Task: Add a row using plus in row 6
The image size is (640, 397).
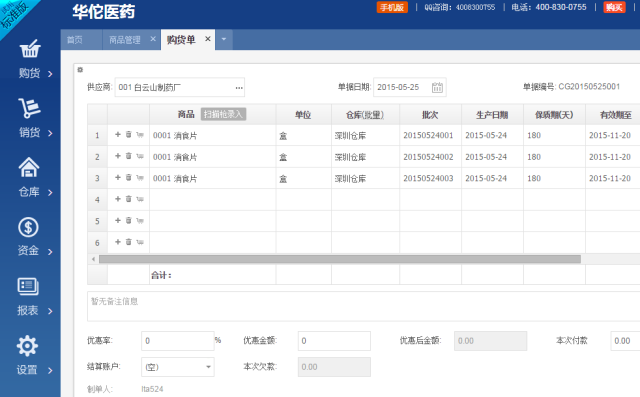Action: (x=118, y=242)
